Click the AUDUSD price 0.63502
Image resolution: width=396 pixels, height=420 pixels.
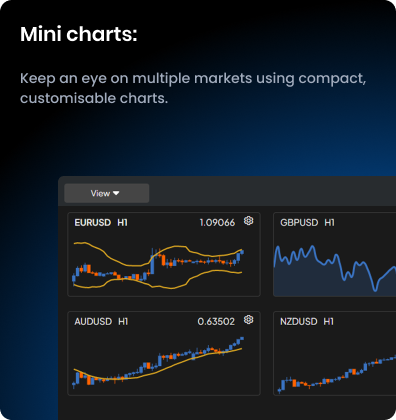pos(216,322)
